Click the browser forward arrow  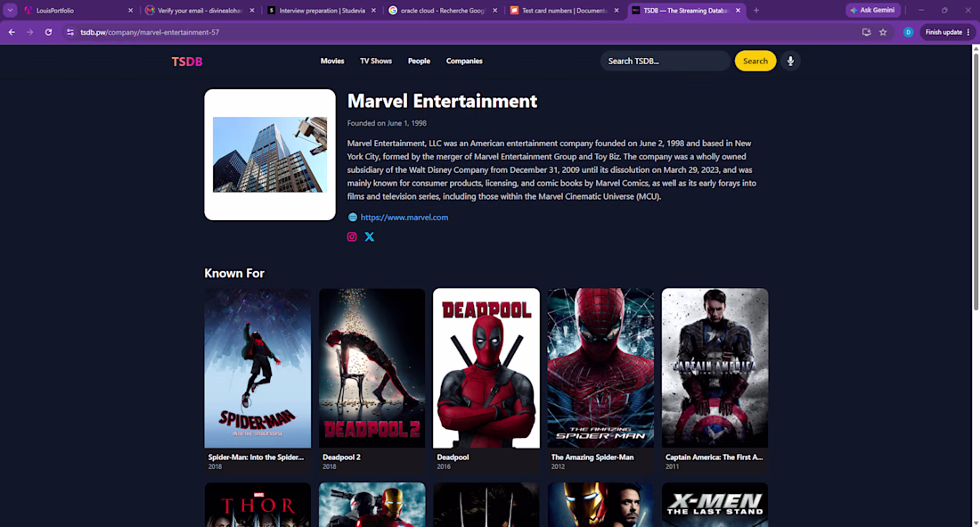29,32
